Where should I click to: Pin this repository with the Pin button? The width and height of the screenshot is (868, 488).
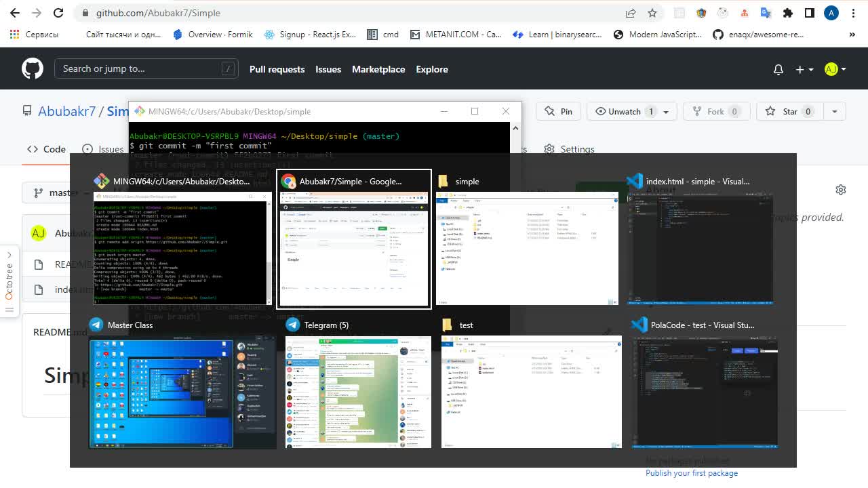pyautogui.click(x=559, y=111)
